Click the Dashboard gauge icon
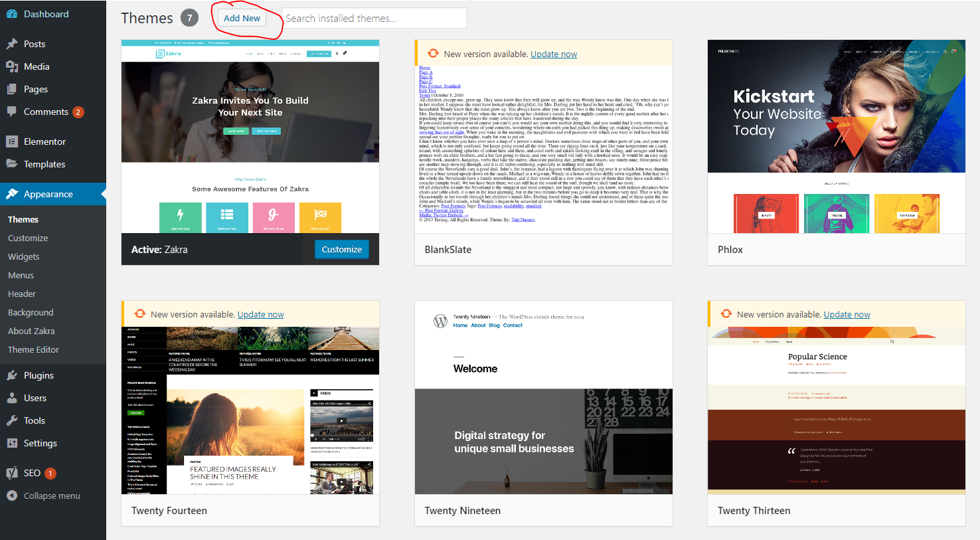This screenshot has height=540, width=980. (12, 14)
